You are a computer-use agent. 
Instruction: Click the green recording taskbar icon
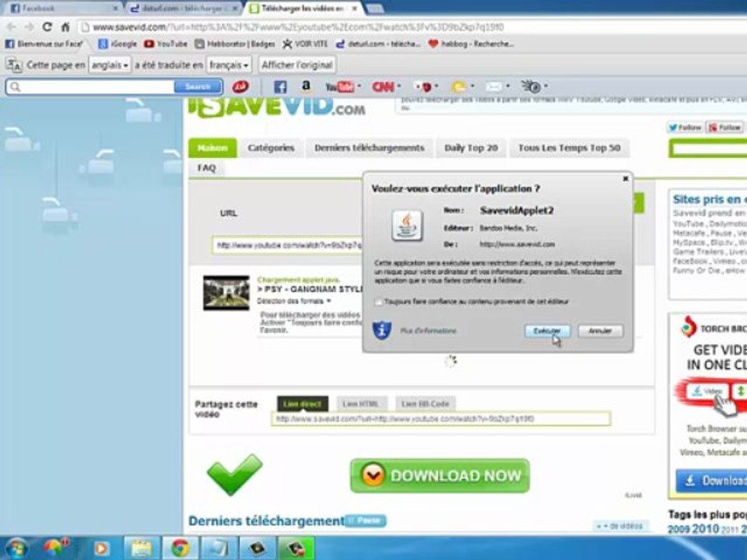(x=296, y=548)
